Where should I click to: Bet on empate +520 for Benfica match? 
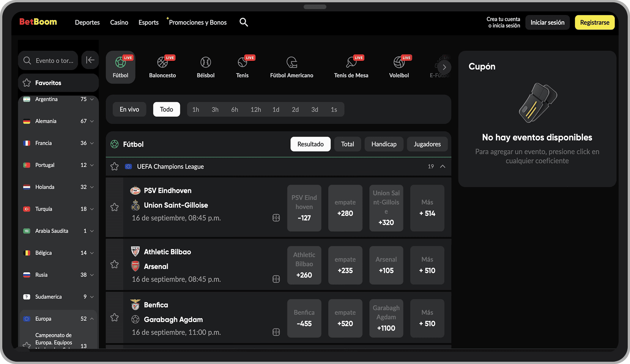coord(345,318)
